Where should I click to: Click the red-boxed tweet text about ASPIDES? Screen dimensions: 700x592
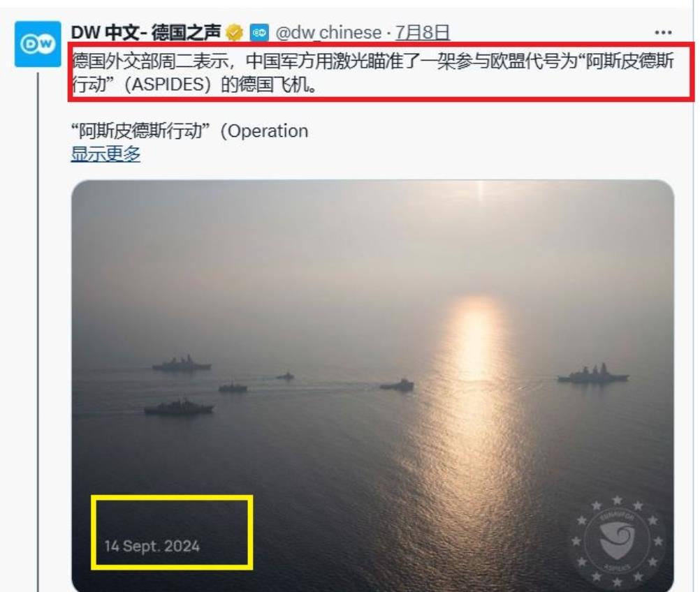coord(373,73)
